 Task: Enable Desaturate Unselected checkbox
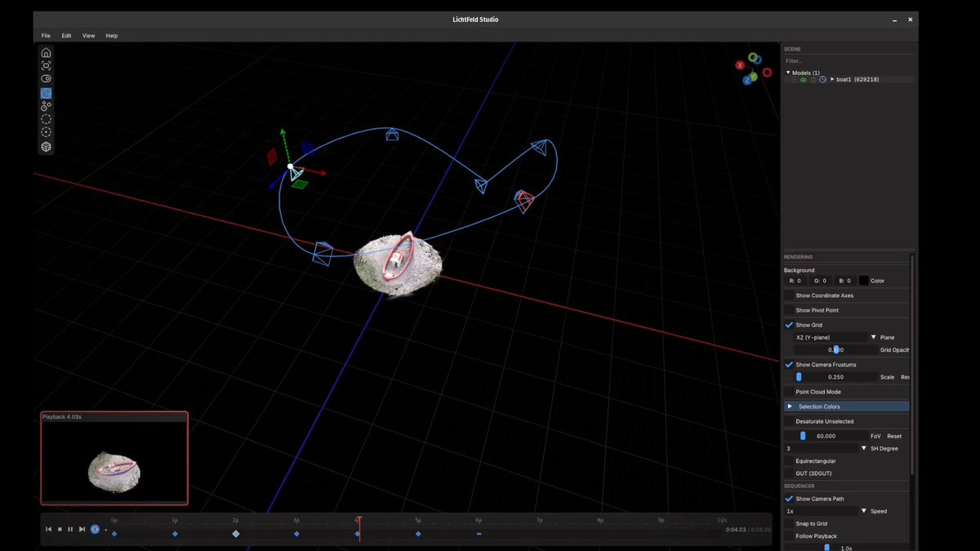789,421
